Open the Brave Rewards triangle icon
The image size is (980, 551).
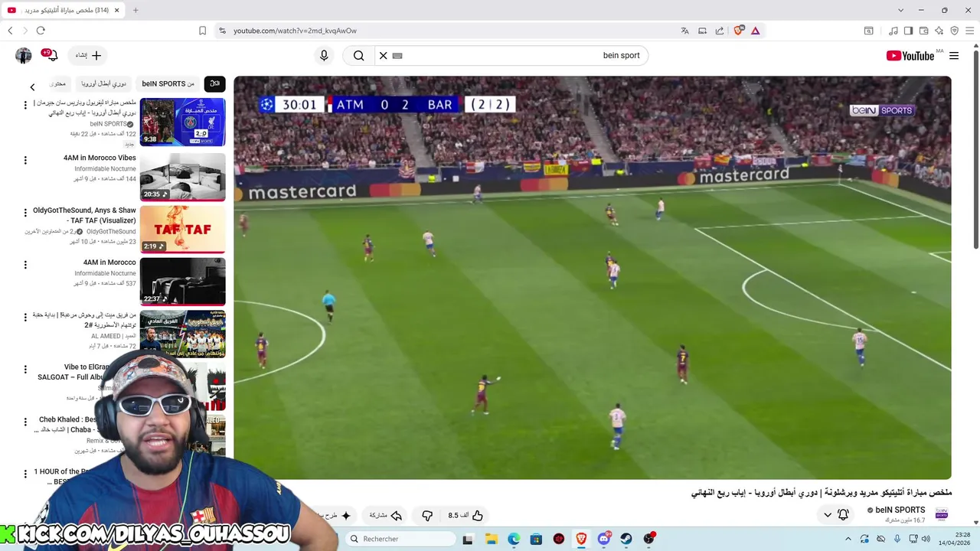click(755, 31)
